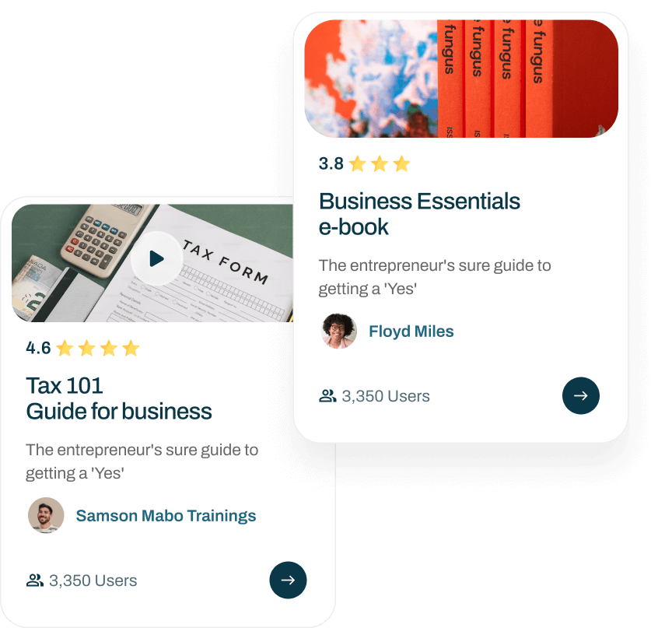
Task: Open the Business Essentials e-book title
Action: (x=419, y=214)
